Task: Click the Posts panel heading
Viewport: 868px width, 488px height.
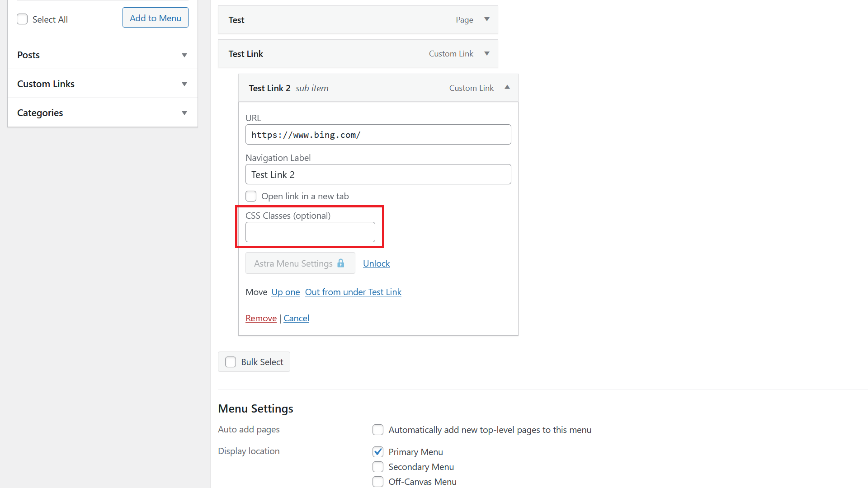Action: [x=28, y=55]
